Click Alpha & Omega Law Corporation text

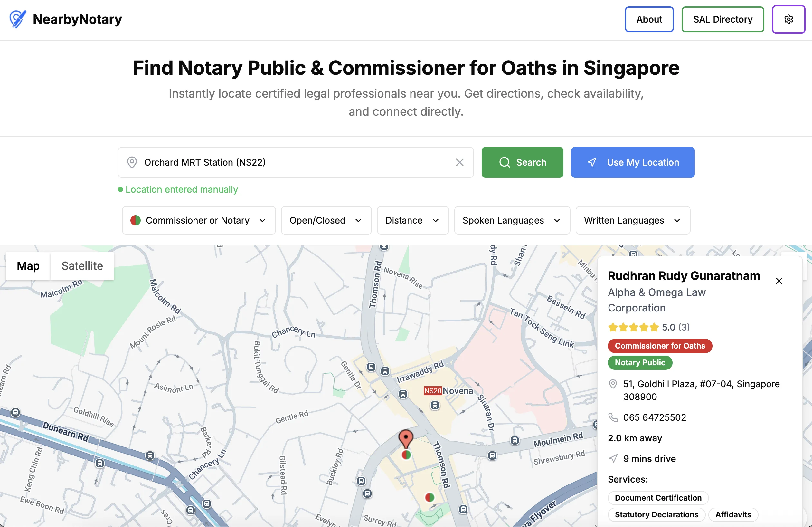pyautogui.click(x=656, y=300)
